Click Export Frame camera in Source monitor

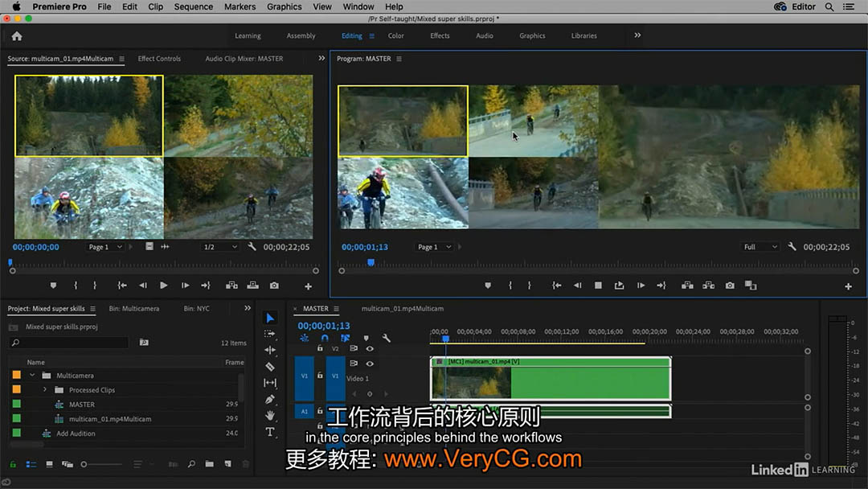pos(274,286)
